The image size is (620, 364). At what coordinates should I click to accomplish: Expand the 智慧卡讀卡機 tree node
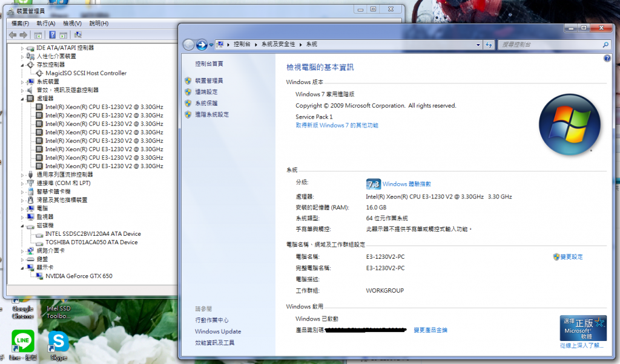22,192
